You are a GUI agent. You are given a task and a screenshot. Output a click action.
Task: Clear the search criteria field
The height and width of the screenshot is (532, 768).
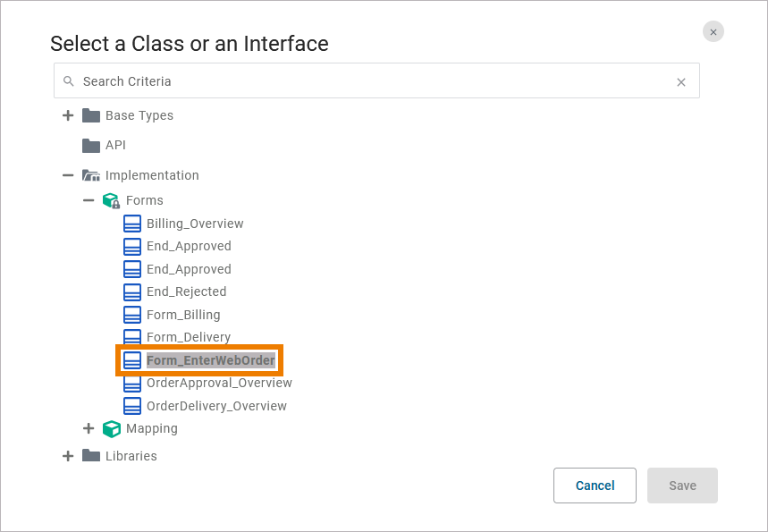[x=681, y=82]
